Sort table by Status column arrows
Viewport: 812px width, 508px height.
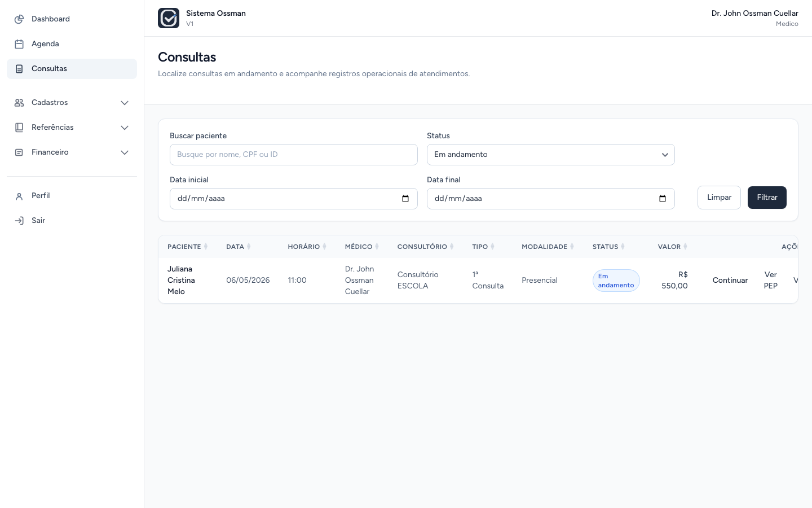[623, 247]
